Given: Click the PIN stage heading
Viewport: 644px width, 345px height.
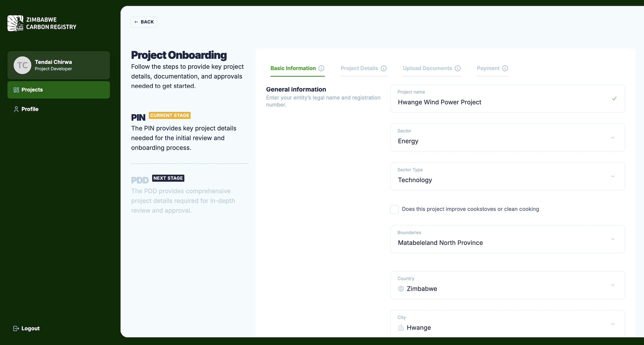Looking at the screenshot, I should click(138, 117).
